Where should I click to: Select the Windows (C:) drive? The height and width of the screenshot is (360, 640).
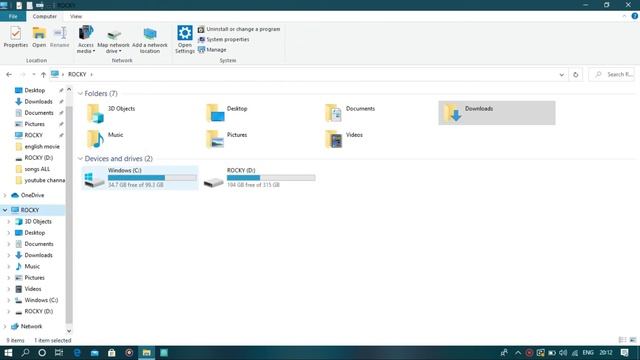tap(140, 178)
